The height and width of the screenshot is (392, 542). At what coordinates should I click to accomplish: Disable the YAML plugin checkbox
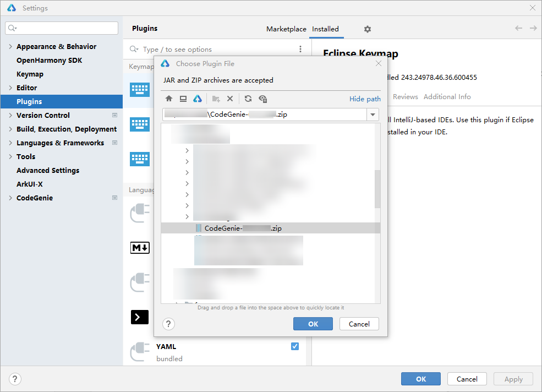pyautogui.click(x=295, y=346)
